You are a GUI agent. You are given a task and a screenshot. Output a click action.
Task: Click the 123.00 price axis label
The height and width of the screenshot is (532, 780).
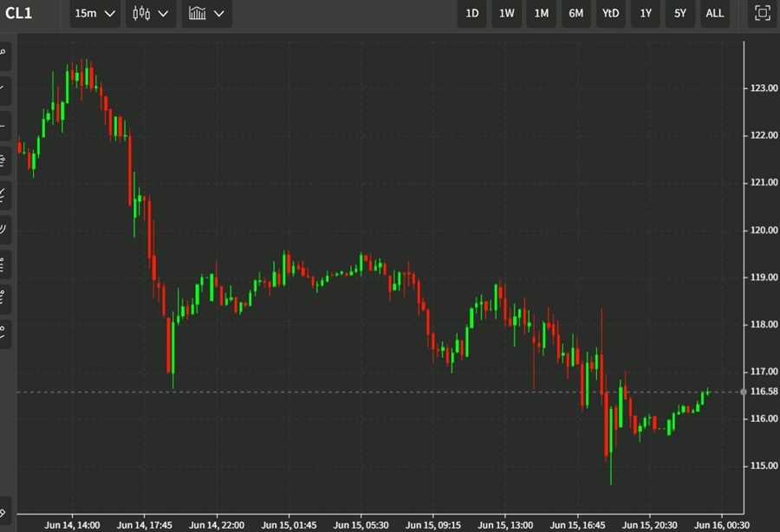(764, 88)
